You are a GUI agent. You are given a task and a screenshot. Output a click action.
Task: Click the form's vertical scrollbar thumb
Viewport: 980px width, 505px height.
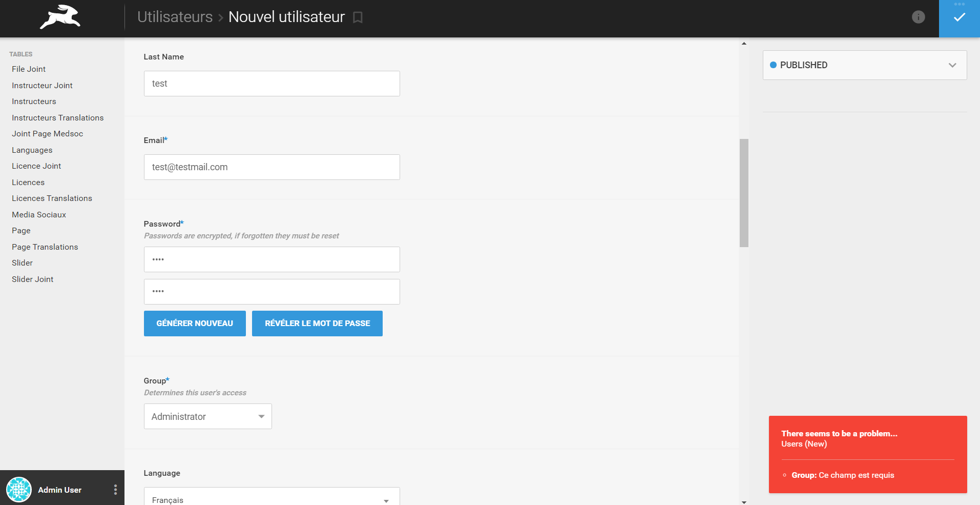pos(744,193)
